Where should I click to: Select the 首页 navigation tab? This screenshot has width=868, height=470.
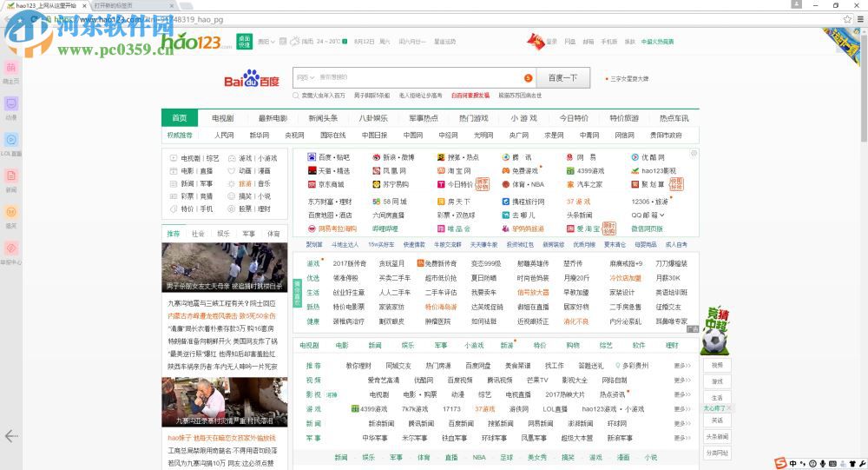[180, 118]
